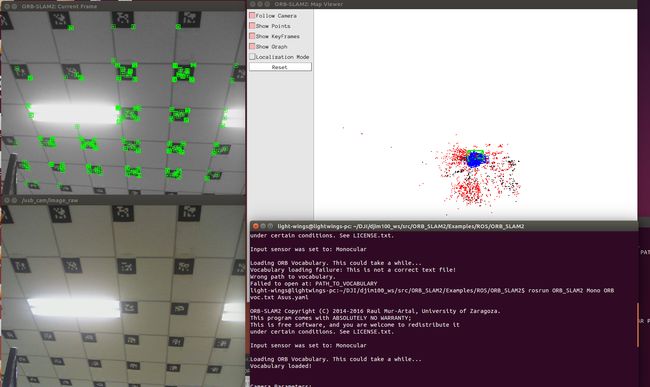Minimize the ORB-SLAM2 Current Frame window
Viewport: 650px width, 387px height.
pos(15,6)
